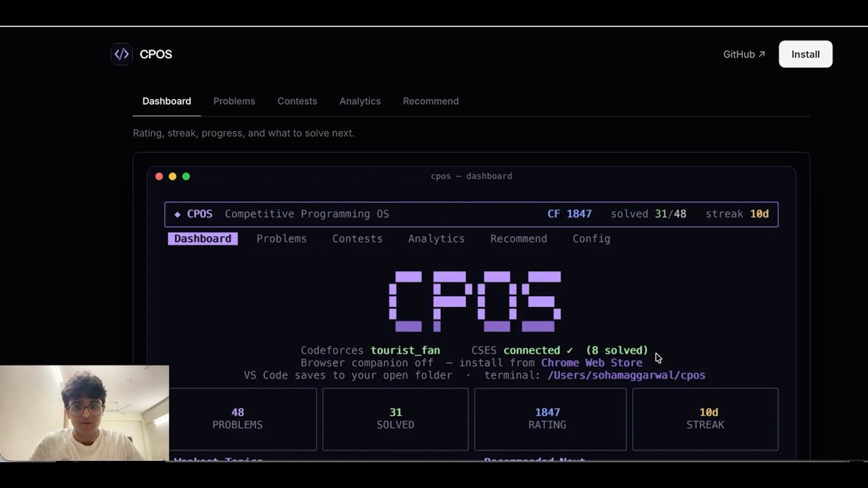This screenshot has height=488, width=868.
Task: Click the 31 Solved stat card
Action: (395, 419)
